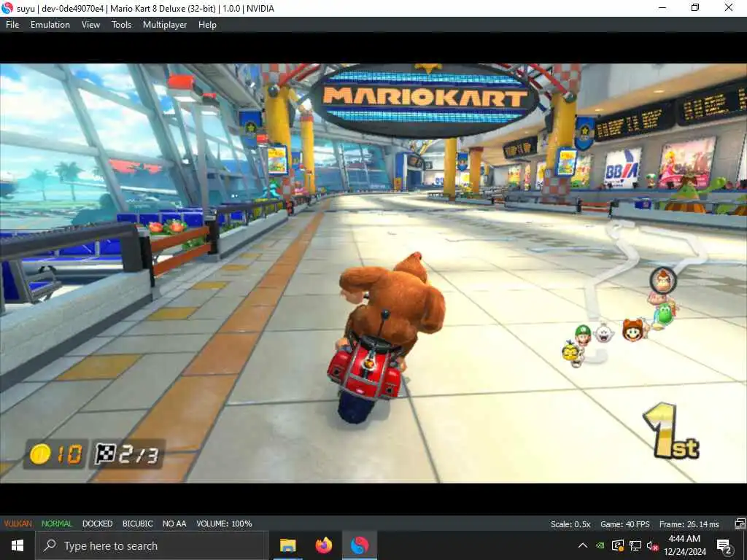Click the window title bar text
The image size is (747, 560).
coord(145,8)
